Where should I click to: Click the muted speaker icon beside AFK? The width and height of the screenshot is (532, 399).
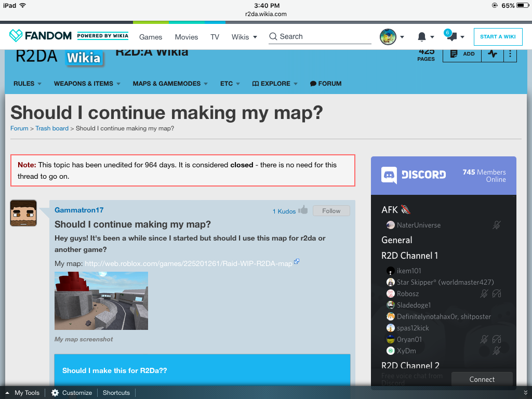pyautogui.click(x=405, y=210)
